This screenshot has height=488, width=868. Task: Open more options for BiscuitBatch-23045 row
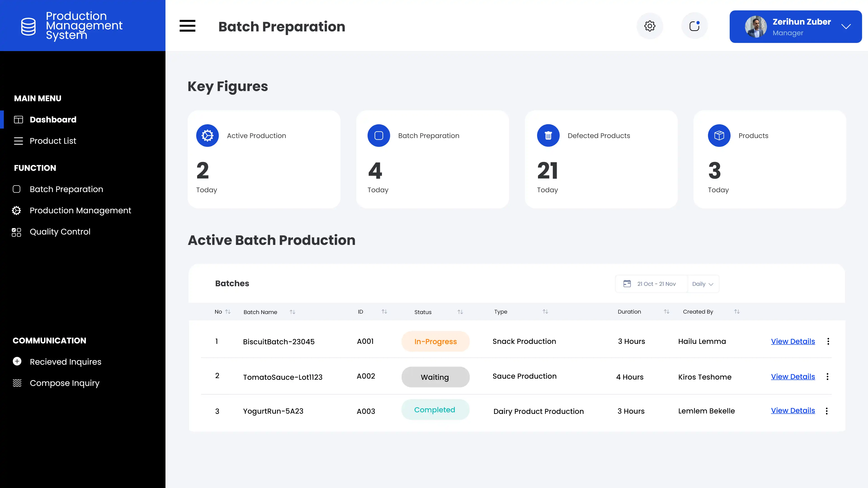click(x=828, y=341)
